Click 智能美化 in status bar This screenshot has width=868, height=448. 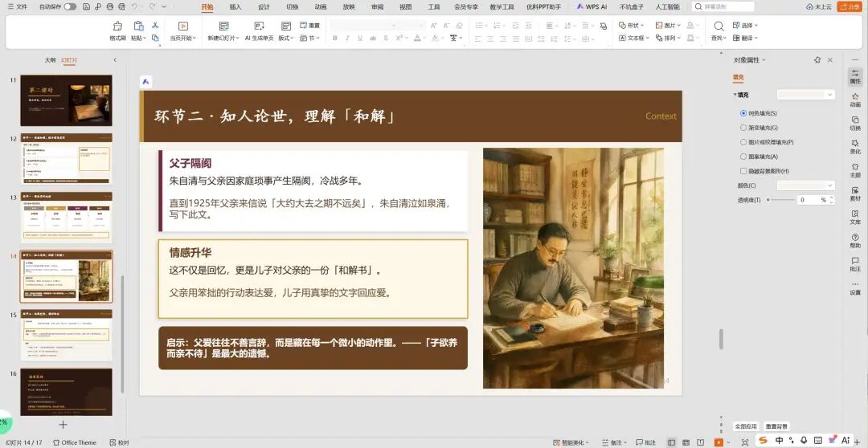(x=571, y=442)
